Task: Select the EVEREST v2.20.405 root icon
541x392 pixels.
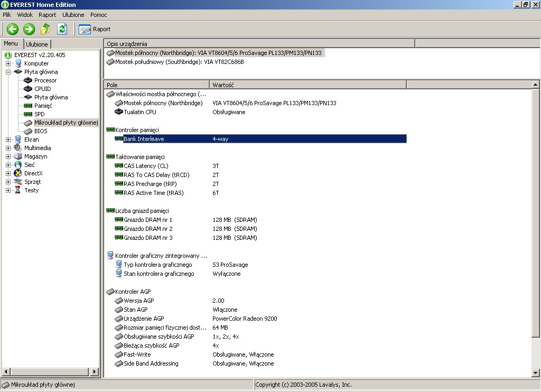Action: 8,55
